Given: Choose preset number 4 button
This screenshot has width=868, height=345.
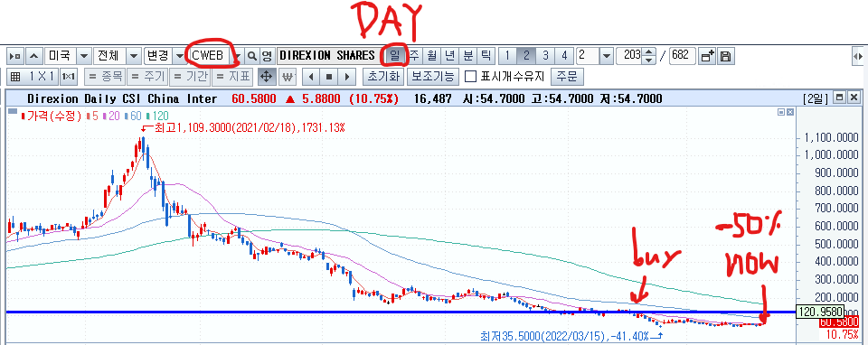Looking at the screenshot, I should point(564,55).
